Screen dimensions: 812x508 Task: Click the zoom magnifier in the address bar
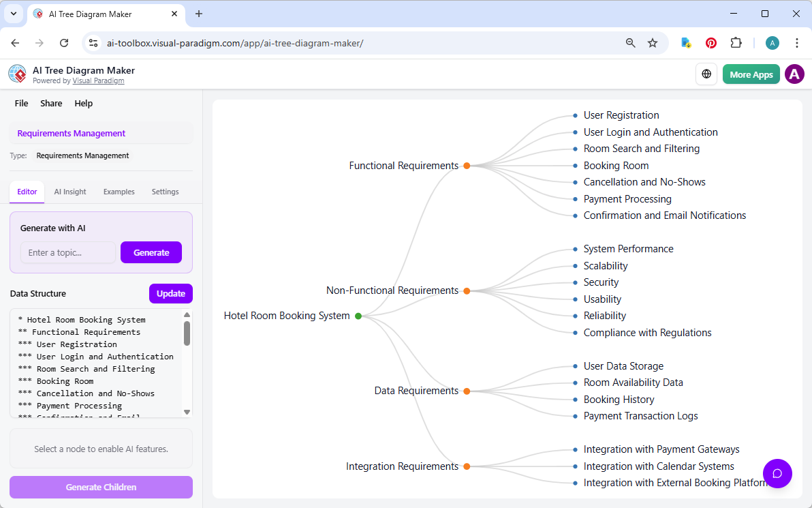coord(630,42)
